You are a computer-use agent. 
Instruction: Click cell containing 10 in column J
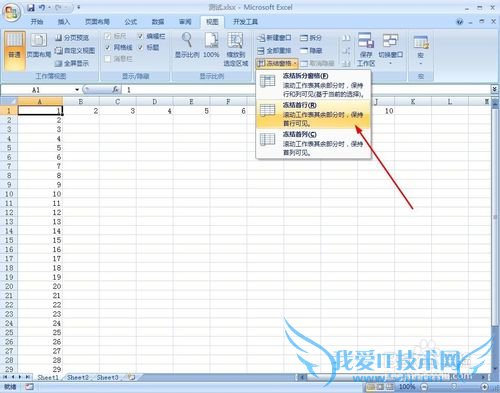click(376, 111)
